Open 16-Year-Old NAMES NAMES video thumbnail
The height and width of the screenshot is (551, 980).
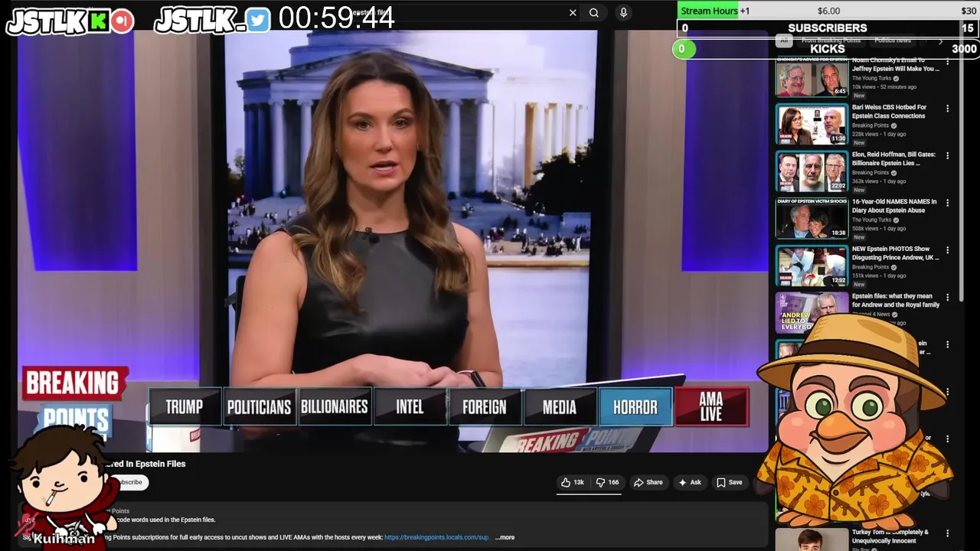tap(812, 219)
